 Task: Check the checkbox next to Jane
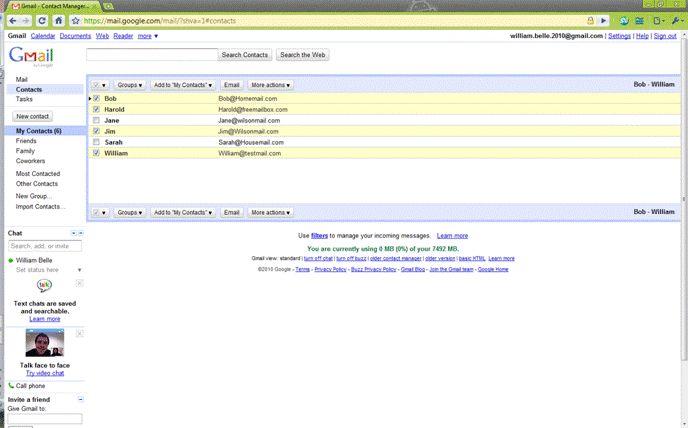coord(96,120)
